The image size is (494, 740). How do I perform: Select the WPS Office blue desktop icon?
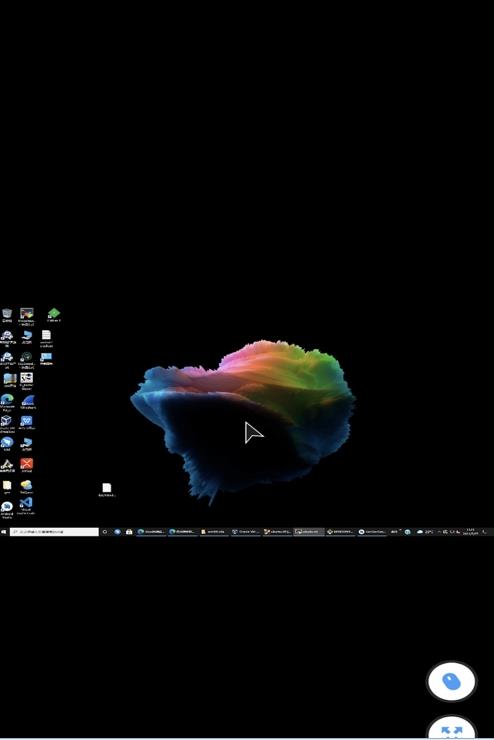click(26, 423)
